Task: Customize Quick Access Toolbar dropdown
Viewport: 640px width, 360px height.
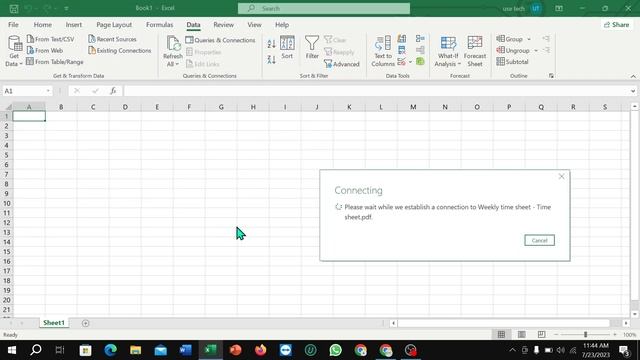Action: click(66, 8)
